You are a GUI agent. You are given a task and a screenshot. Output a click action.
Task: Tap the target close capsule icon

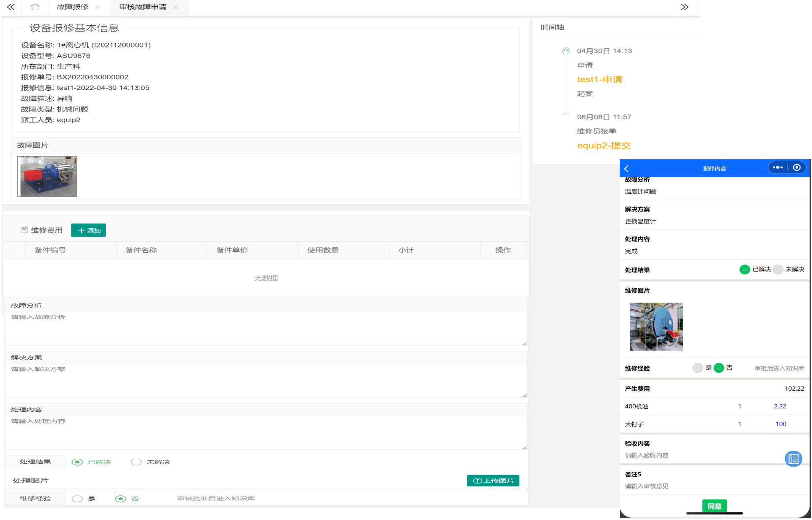(x=796, y=167)
